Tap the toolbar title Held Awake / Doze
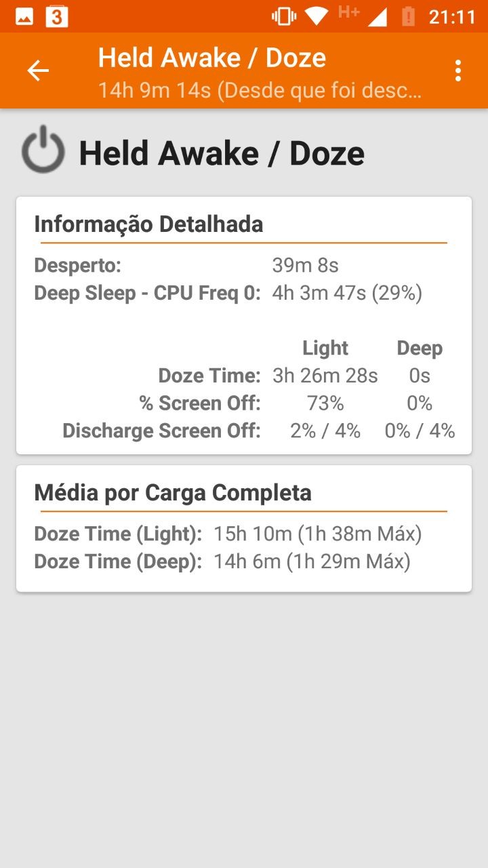This screenshot has width=488, height=868. [212, 58]
